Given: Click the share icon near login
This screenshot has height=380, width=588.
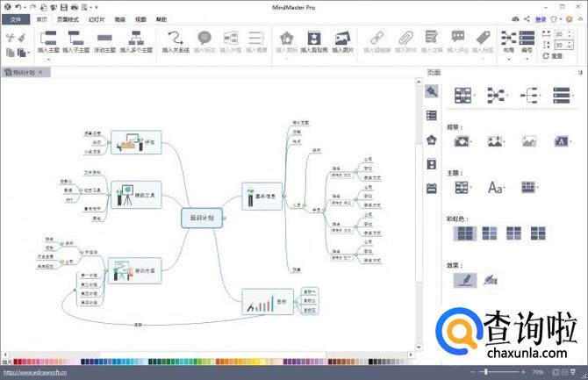Looking at the screenshot, I should coord(527,18).
